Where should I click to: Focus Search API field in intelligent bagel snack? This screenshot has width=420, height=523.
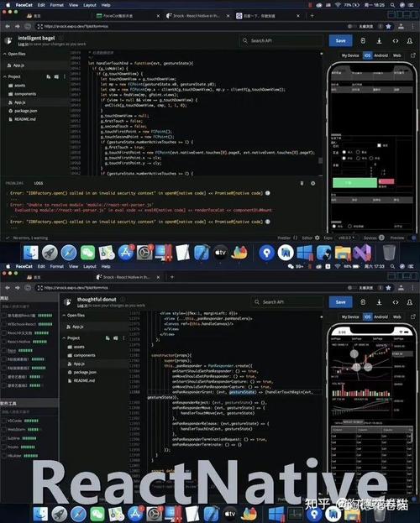281,40
